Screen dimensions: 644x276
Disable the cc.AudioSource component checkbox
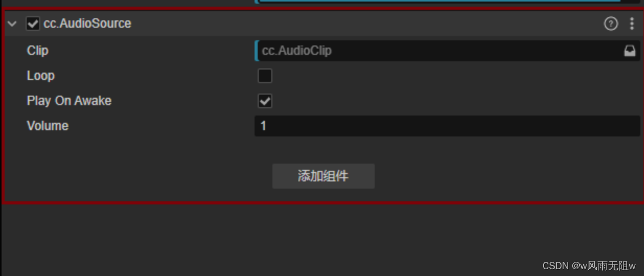coord(33,24)
